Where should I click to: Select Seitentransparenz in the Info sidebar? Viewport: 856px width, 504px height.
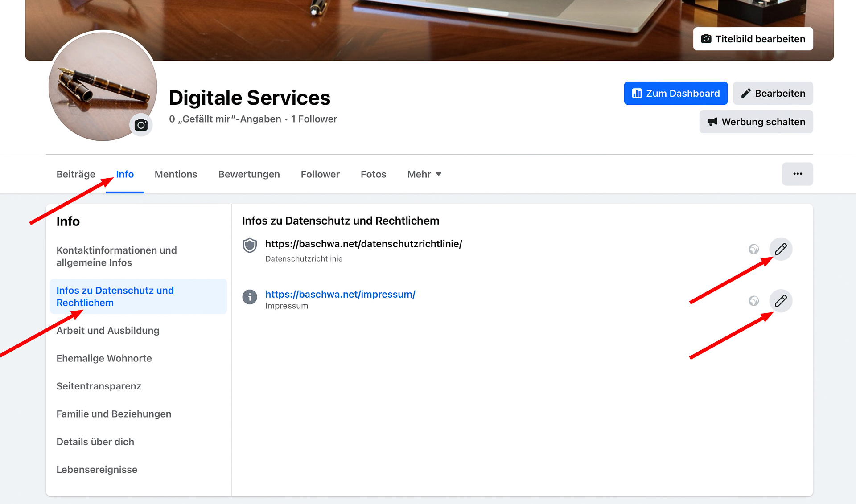pyautogui.click(x=99, y=386)
